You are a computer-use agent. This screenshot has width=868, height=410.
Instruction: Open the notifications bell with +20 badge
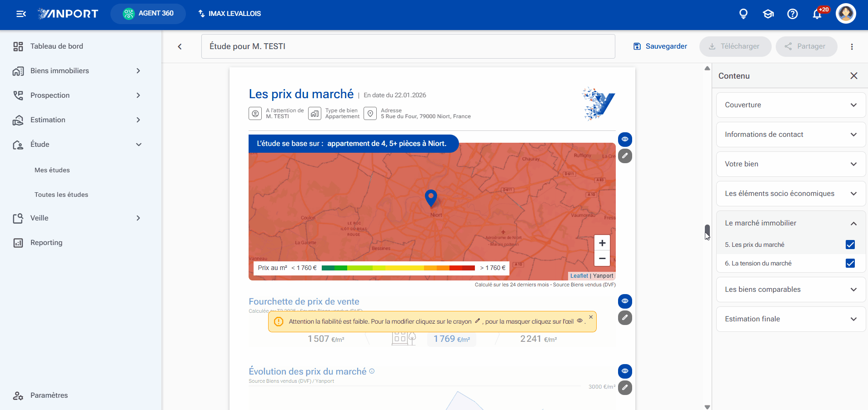818,13
